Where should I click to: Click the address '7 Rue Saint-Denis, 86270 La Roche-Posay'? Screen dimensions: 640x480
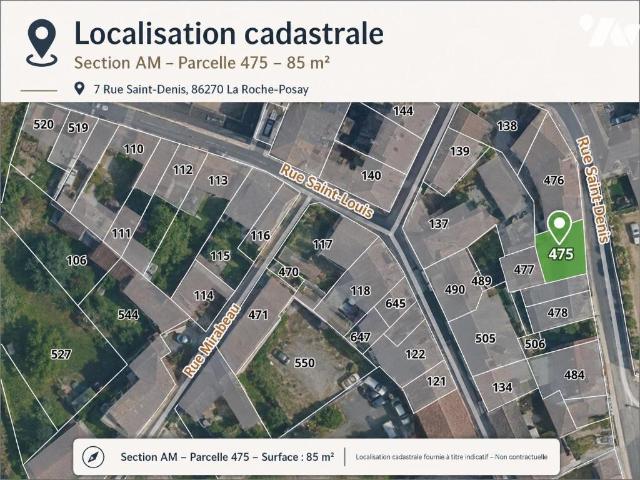point(201,89)
